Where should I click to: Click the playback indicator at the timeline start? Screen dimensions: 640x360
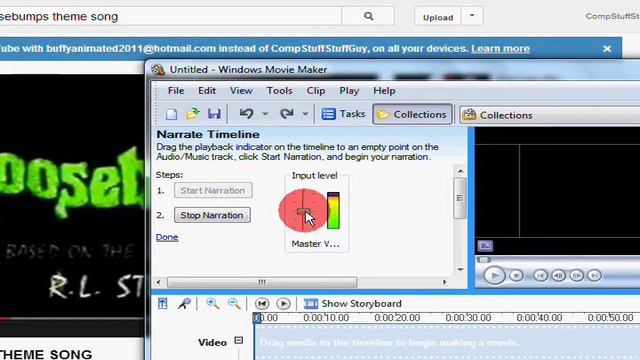(256, 318)
